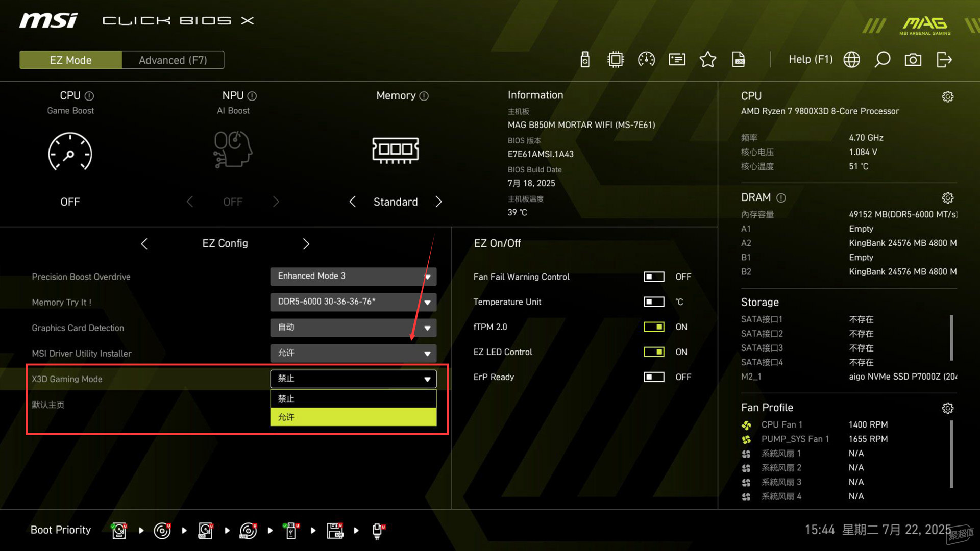Open Precision Boost Overdrive dropdown
The image size is (980, 551).
[x=353, y=276]
